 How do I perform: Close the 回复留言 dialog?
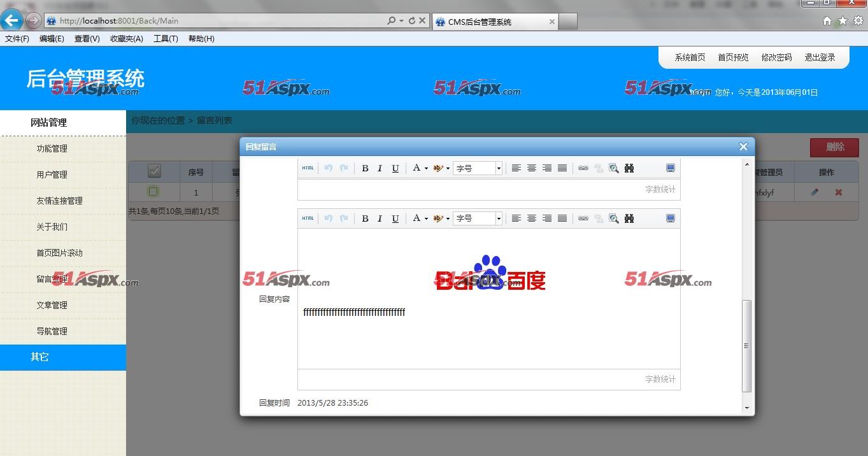click(x=743, y=146)
